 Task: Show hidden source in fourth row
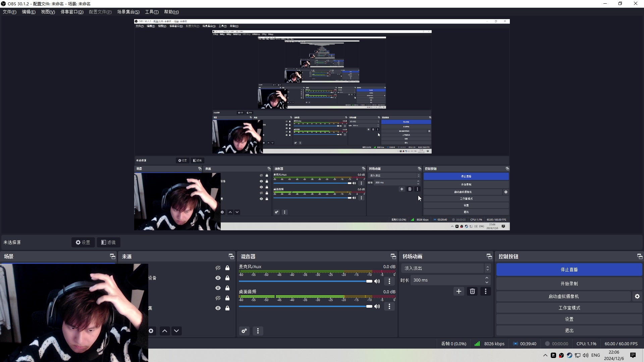(218, 298)
